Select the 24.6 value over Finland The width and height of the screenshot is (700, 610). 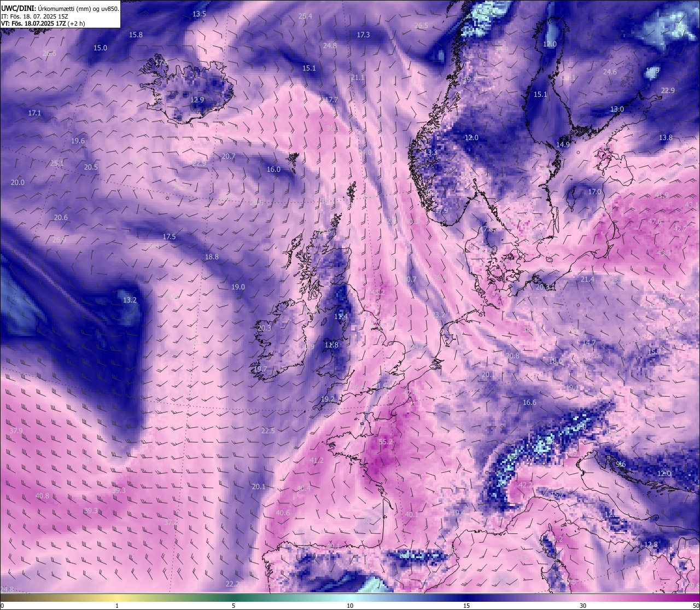point(610,72)
